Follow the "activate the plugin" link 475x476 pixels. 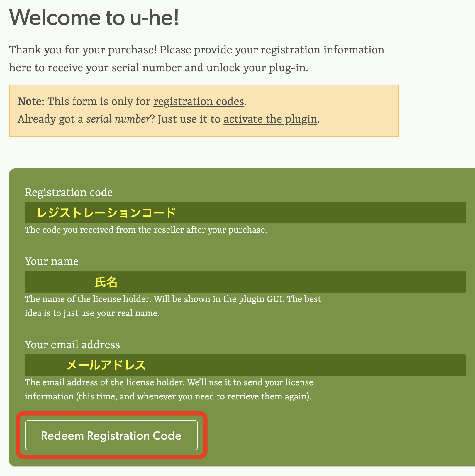point(270,119)
